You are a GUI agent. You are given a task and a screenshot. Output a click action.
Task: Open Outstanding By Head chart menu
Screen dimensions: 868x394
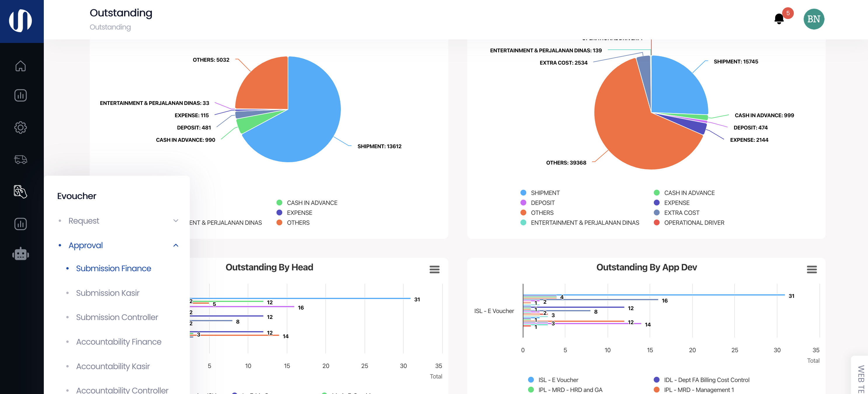434,269
